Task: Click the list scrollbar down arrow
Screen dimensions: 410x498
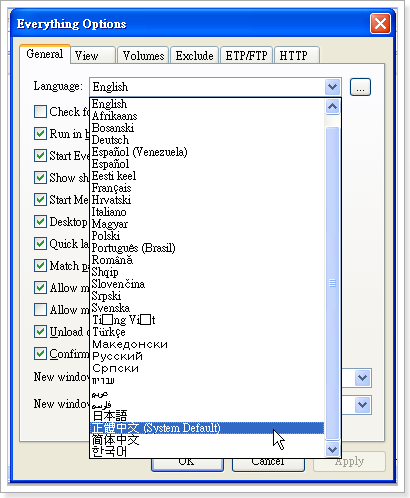Action: (332, 449)
